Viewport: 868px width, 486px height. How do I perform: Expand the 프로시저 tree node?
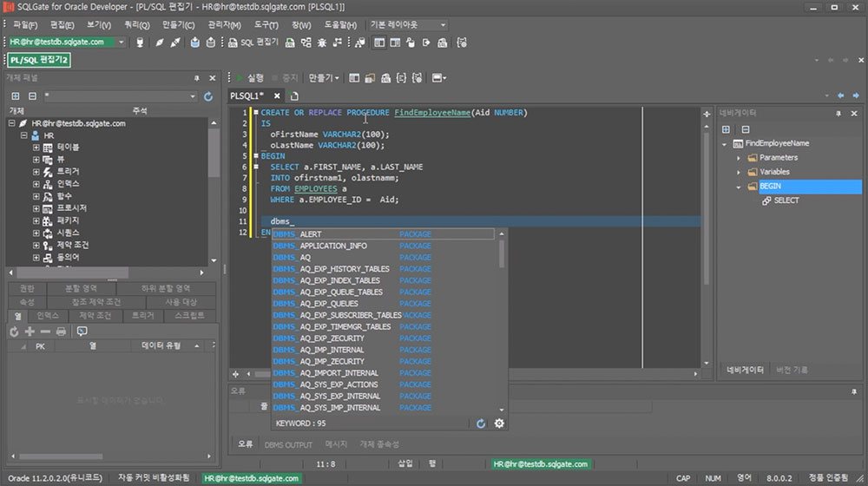(x=36, y=208)
